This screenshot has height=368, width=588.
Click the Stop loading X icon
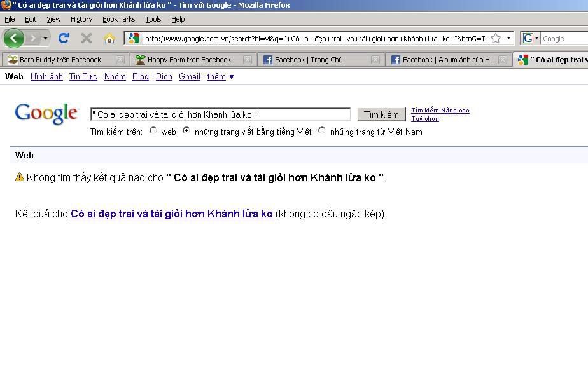pyautogui.click(x=87, y=37)
